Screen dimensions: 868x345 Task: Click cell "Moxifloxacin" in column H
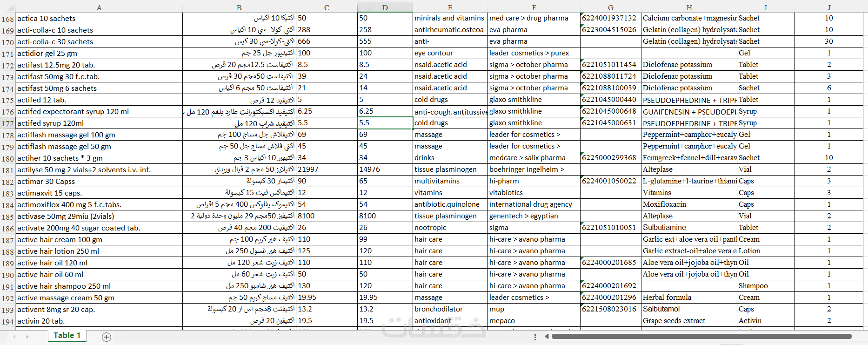tap(689, 204)
